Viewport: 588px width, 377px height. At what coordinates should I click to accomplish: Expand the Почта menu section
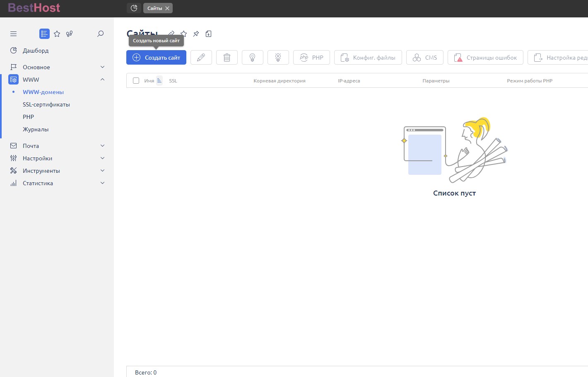tap(102, 146)
